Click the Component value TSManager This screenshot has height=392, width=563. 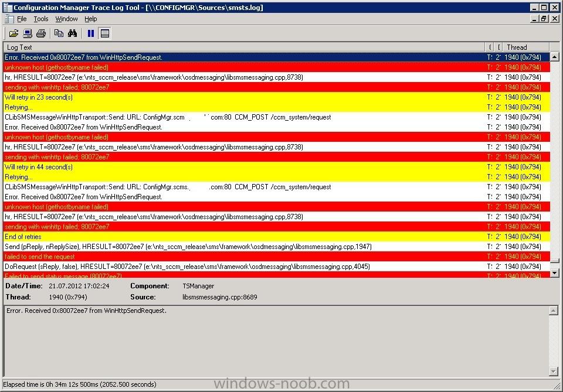tap(198, 286)
